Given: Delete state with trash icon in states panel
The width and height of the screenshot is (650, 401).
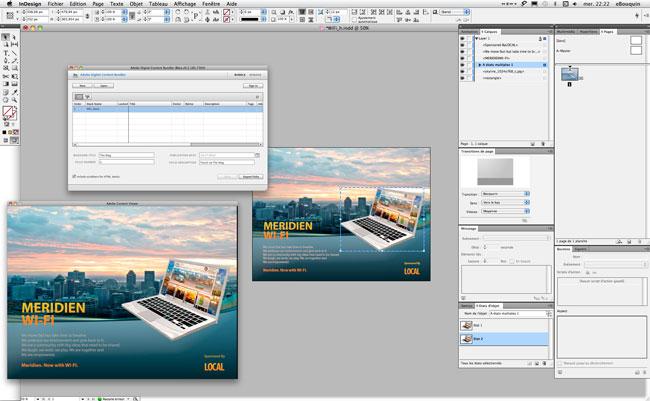Looking at the screenshot, I should (x=544, y=363).
